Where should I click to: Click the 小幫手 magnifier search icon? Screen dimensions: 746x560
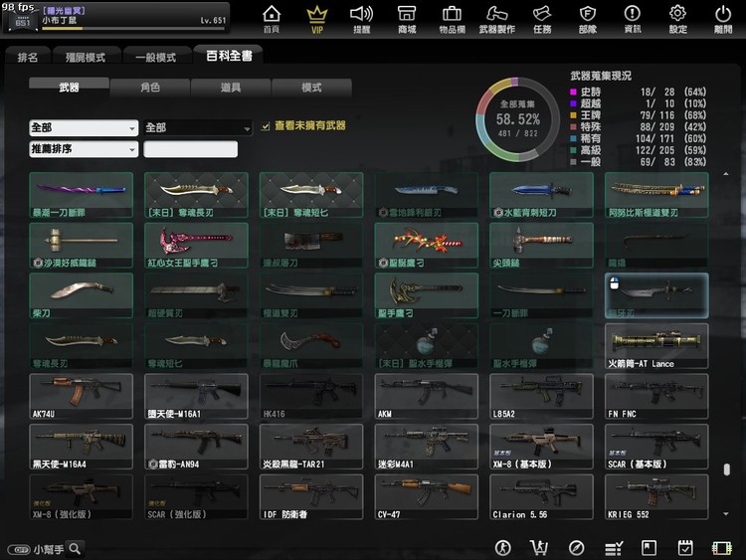click(x=76, y=549)
